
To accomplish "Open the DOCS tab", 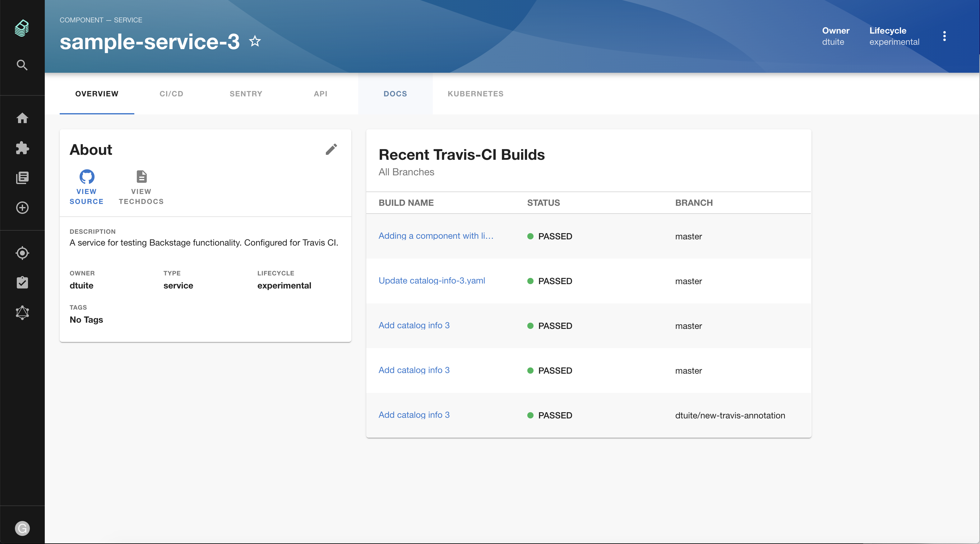I will point(395,94).
